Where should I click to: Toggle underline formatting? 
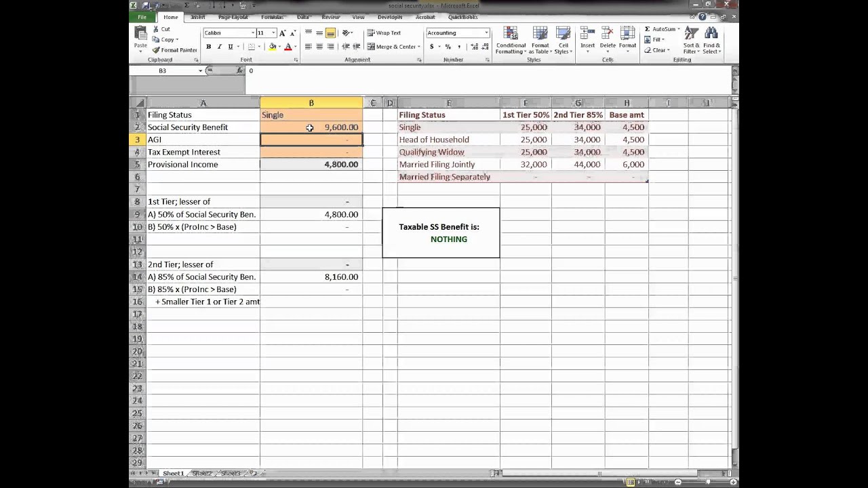click(x=230, y=47)
